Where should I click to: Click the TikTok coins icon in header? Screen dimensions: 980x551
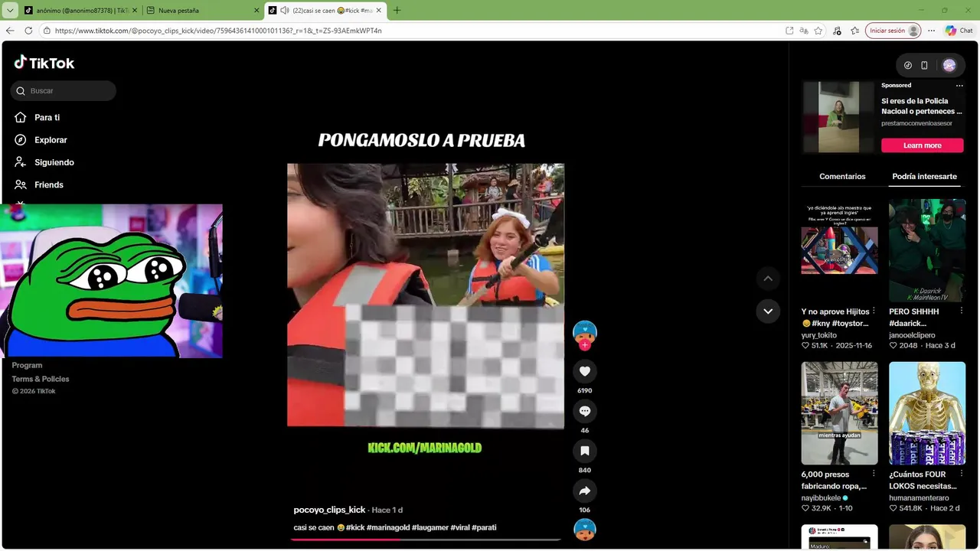908,65
